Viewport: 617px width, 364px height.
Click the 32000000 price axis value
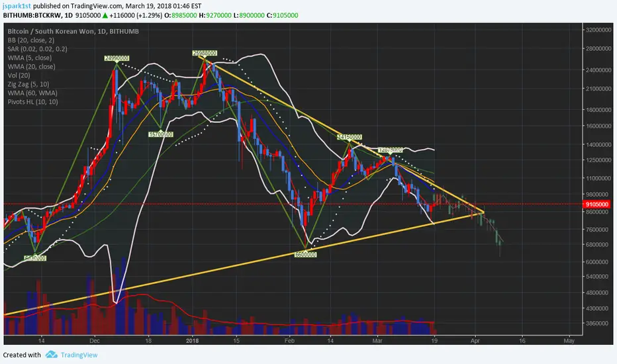tap(598, 30)
